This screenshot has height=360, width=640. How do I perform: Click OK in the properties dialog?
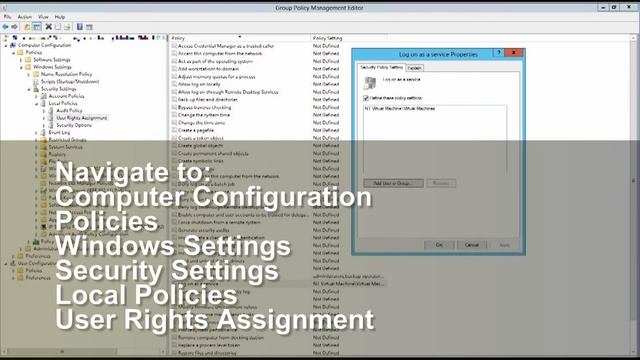pos(439,245)
